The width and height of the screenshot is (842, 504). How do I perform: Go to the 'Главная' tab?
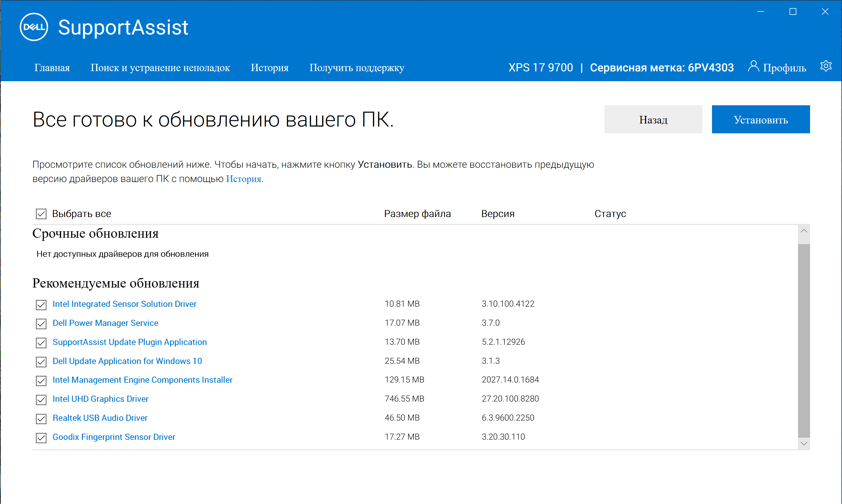tap(52, 67)
